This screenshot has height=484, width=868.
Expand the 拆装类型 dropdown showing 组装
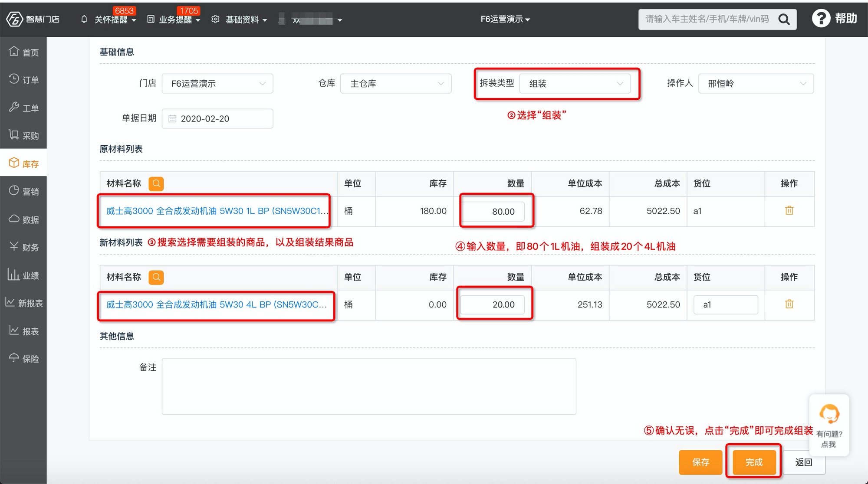pos(575,83)
